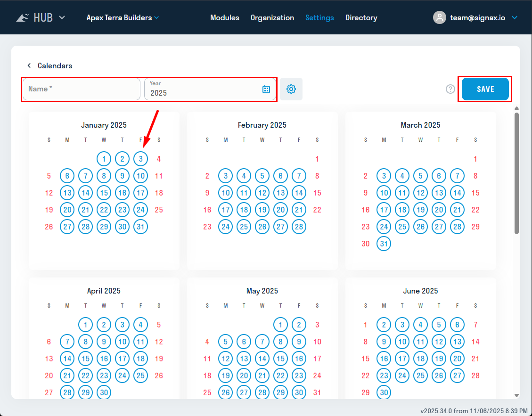The width and height of the screenshot is (532, 416).
Task: Toggle May 14 working day
Action: click(262, 359)
